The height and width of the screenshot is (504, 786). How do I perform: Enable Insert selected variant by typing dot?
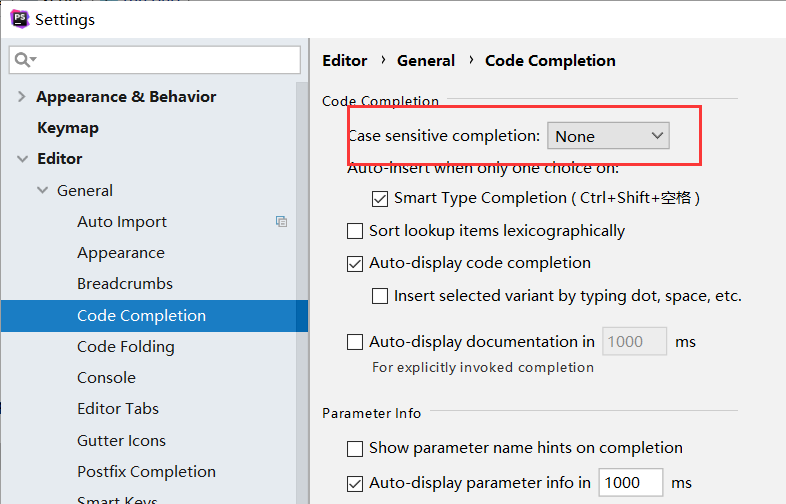(380, 296)
